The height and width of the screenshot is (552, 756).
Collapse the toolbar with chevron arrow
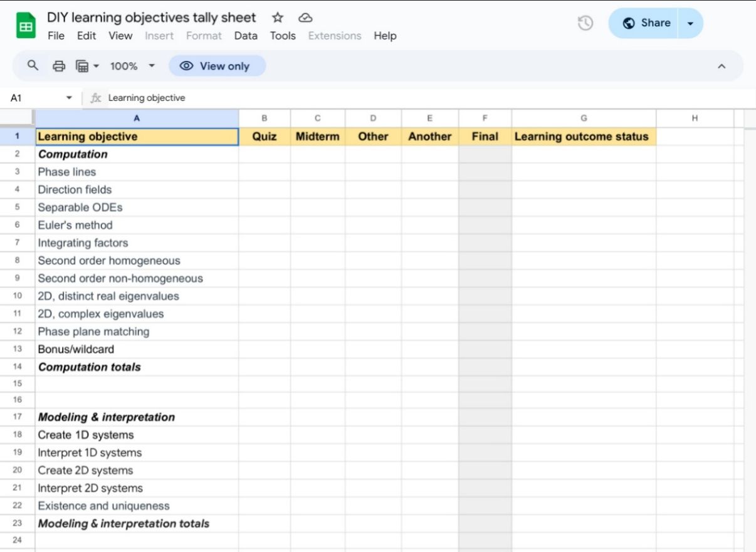coord(722,66)
